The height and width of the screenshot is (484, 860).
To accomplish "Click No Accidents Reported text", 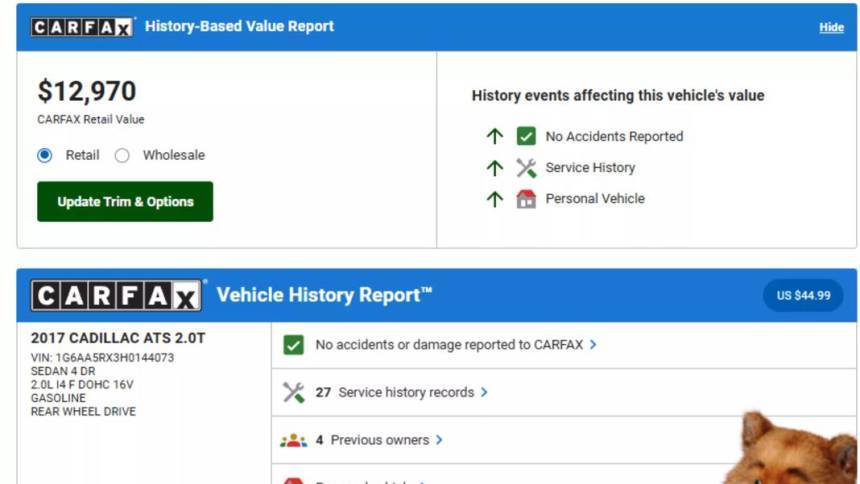I will 614,136.
